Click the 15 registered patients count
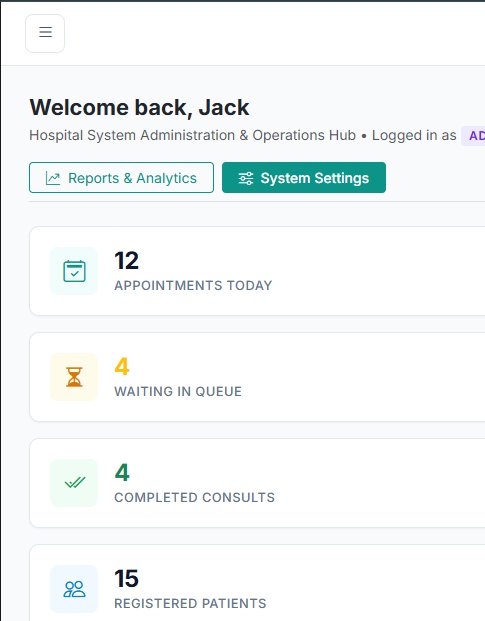 127,579
